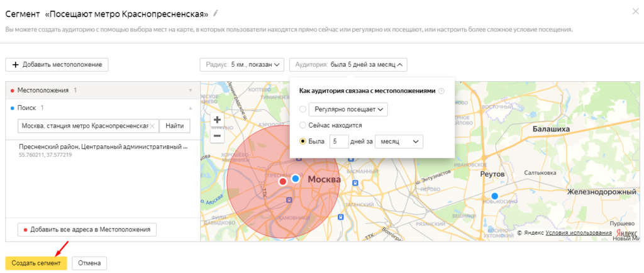Click the days count field showing 5
The width and height of the screenshot is (644, 273).
click(x=339, y=142)
